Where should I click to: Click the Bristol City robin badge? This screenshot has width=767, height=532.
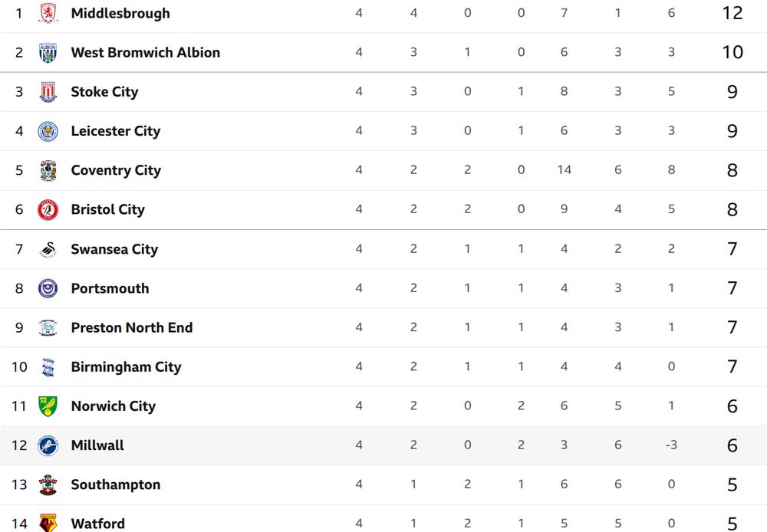point(48,210)
